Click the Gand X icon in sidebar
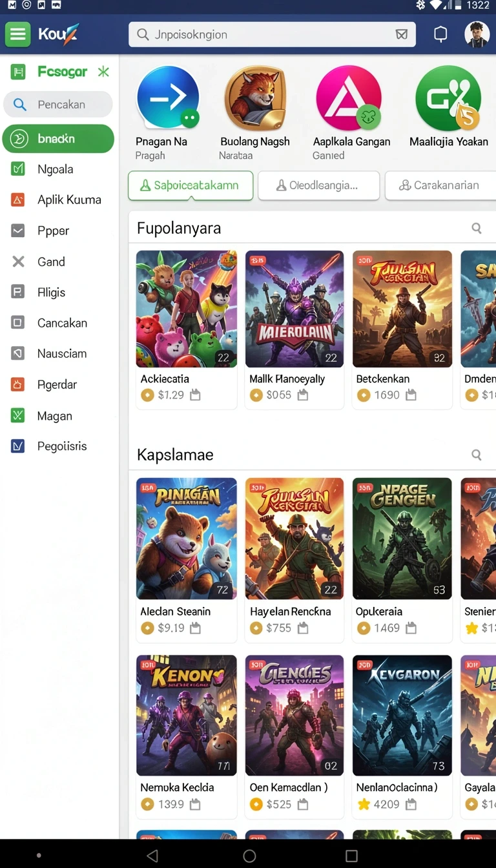 point(18,262)
